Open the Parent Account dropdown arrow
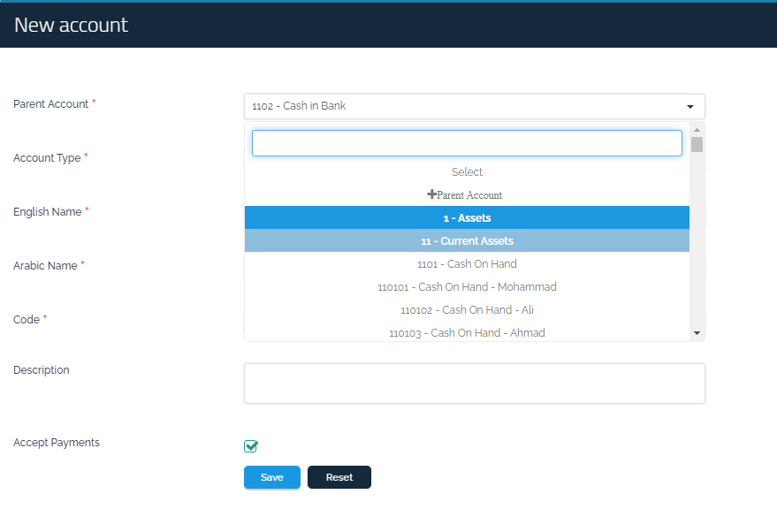 [x=689, y=107]
